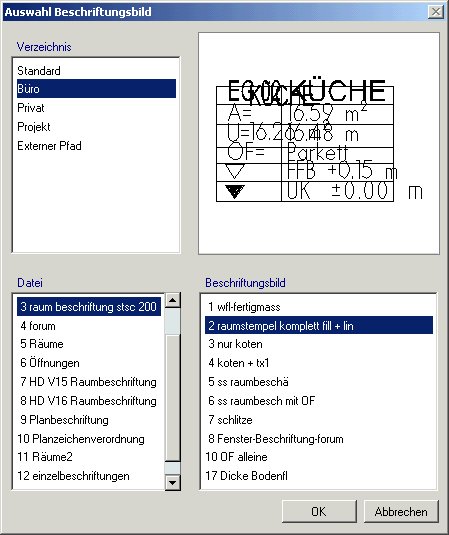449x535 pixels.
Task: Select label style 1 wfl-fertigmass
Action: [244, 307]
